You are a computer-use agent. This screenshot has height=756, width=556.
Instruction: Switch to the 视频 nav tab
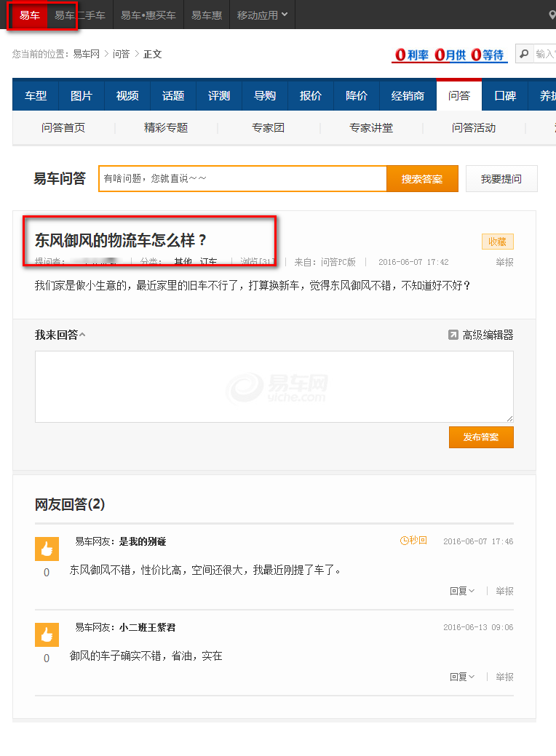(x=127, y=95)
